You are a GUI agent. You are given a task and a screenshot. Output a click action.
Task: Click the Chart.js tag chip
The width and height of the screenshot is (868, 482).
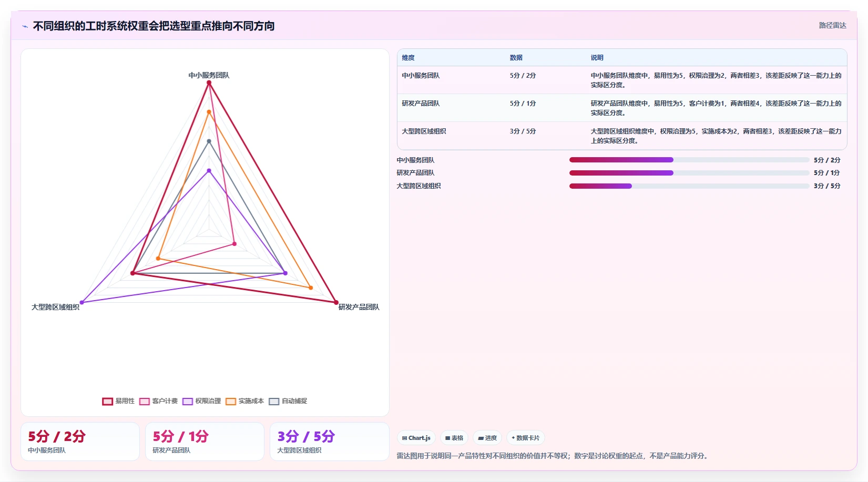(x=416, y=438)
